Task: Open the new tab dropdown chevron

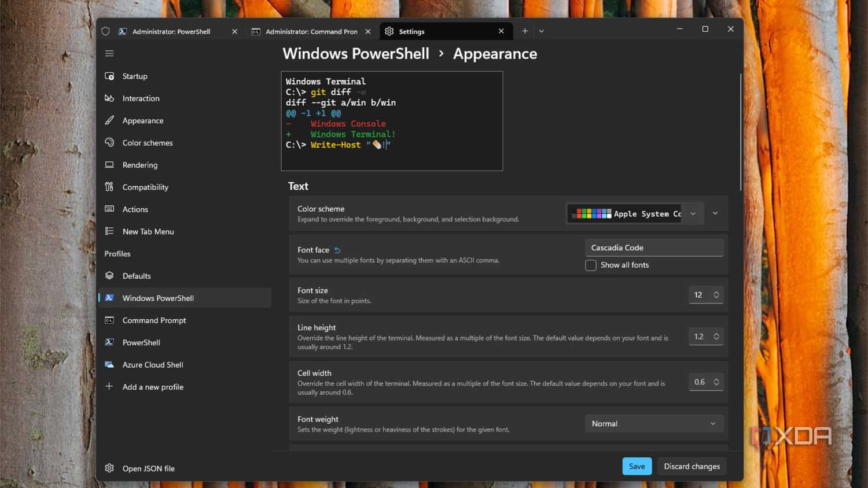Action: [542, 31]
